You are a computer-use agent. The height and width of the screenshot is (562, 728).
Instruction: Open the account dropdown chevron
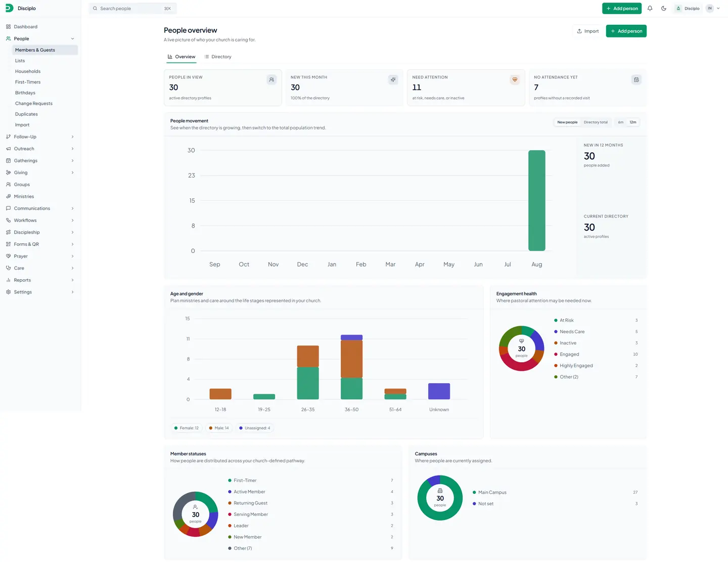718,8
